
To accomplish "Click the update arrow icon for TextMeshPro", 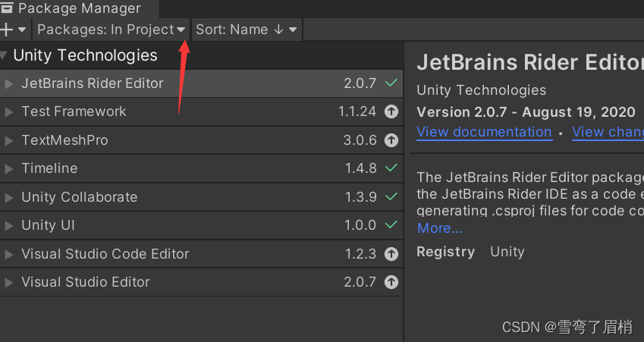I will click(x=391, y=140).
